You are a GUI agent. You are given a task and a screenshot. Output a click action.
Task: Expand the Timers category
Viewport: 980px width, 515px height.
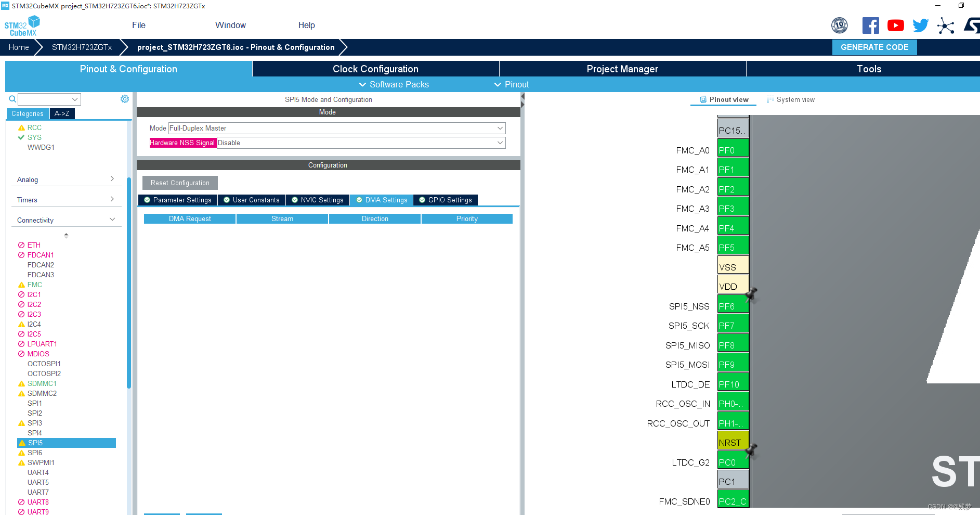click(66, 200)
